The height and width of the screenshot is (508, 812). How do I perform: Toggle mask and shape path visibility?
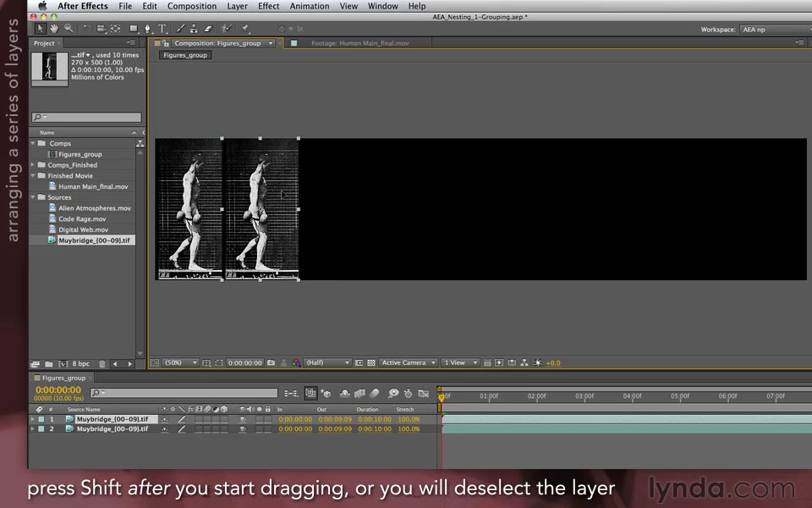[219, 363]
